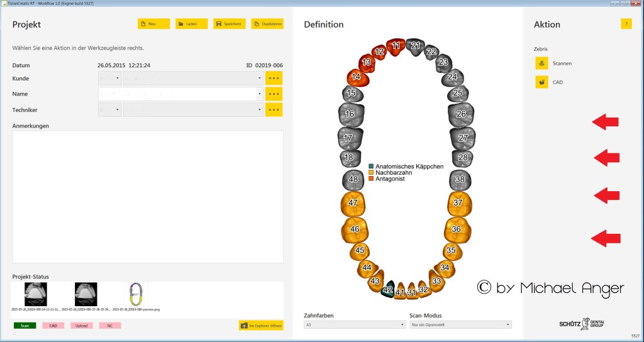
Task: Select tooth 43 in dental chart
Action: 375,280
